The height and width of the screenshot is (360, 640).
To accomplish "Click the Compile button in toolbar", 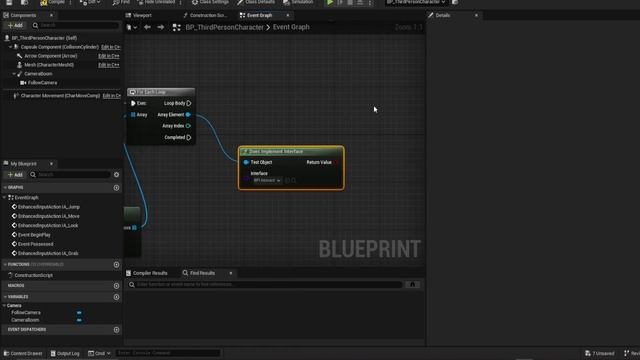I will point(53,2).
